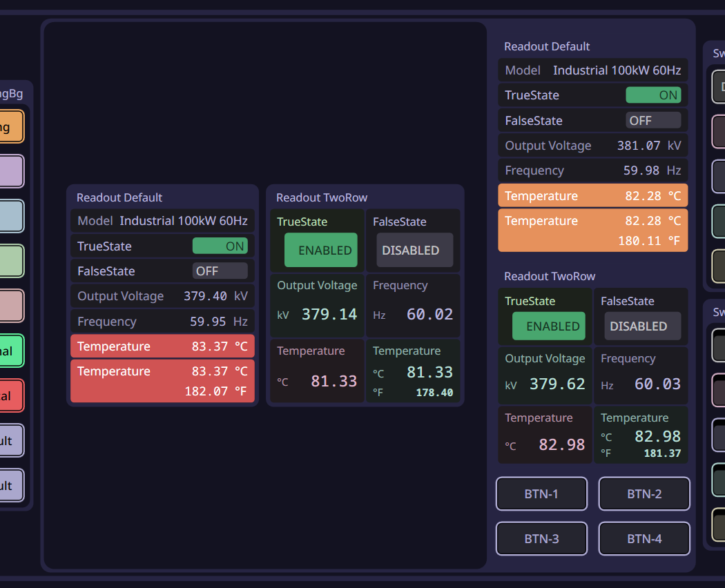Click the orange single-line Temperature 82.28 °C row
Image resolution: width=725 pixels, height=588 pixels.
coord(592,195)
